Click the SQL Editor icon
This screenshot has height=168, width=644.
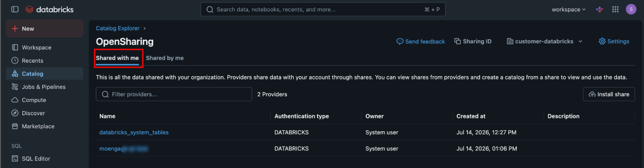15,159
